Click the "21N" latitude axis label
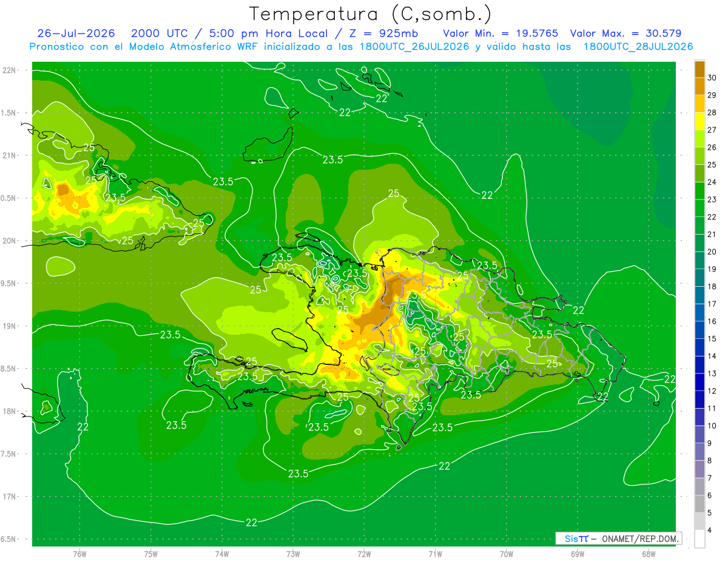Viewport: 728px width, 562px height. pos(10,155)
